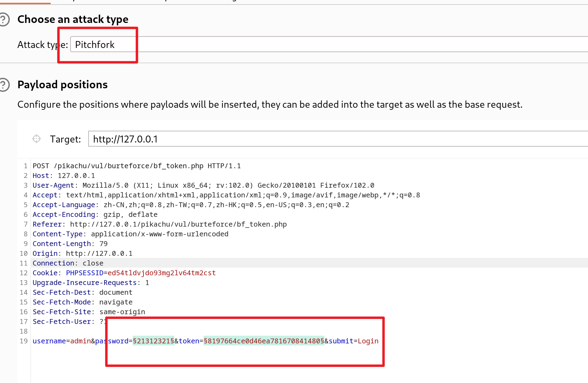This screenshot has width=588, height=383.
Task: Open help for Payload positions section
Action: click(4, 85)
